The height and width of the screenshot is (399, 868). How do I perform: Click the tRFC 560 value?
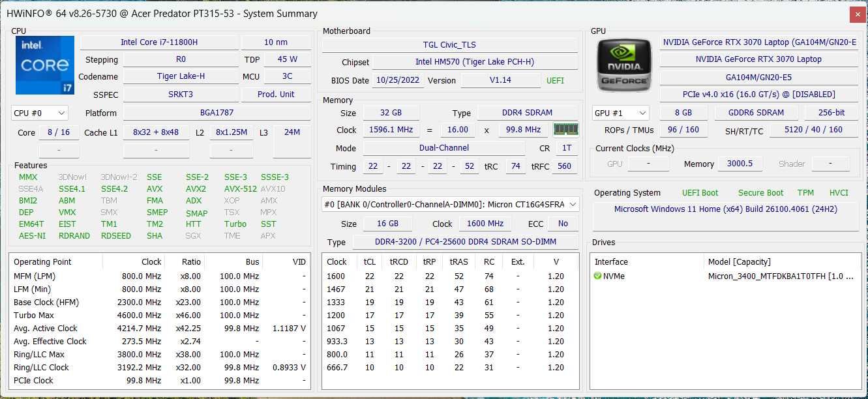click(564, 166)
